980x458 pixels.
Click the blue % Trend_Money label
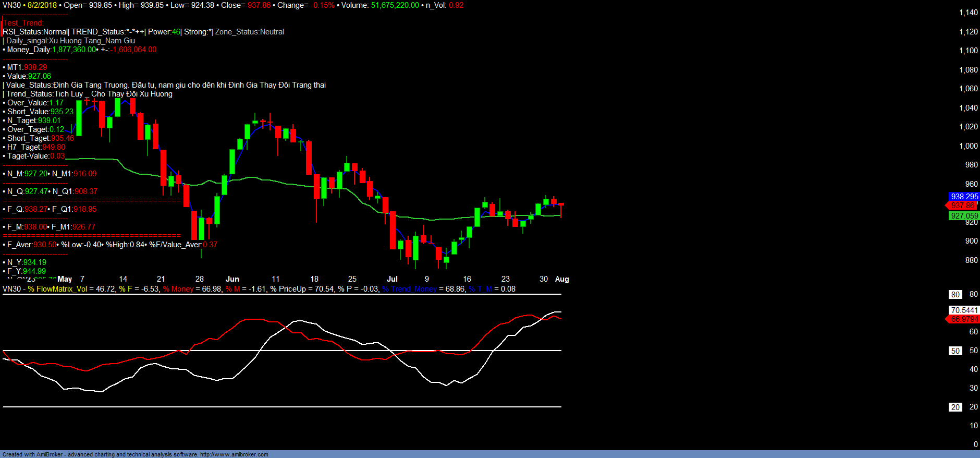click(409, 289)
